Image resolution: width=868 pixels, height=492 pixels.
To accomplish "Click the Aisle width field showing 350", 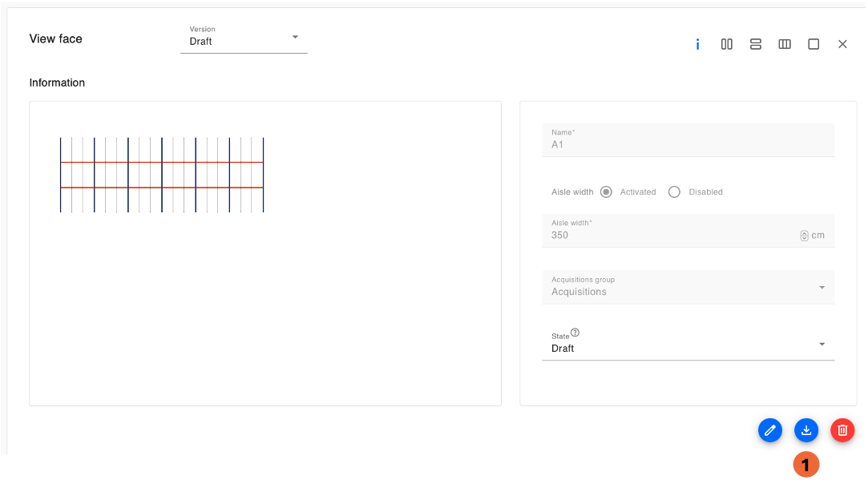I will point(688,231).
